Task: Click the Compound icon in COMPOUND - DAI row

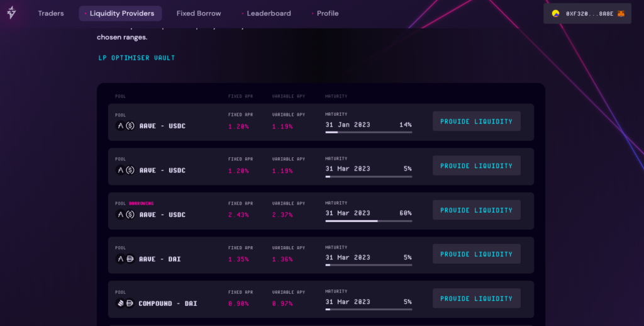Action: click(x=120, y=303)
